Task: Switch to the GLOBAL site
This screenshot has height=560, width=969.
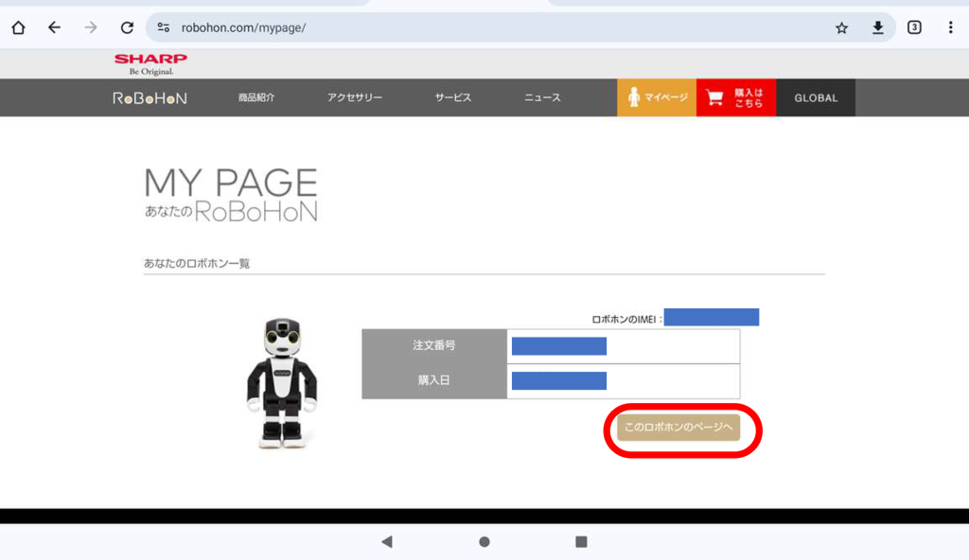Action: [x=816, y=97]
